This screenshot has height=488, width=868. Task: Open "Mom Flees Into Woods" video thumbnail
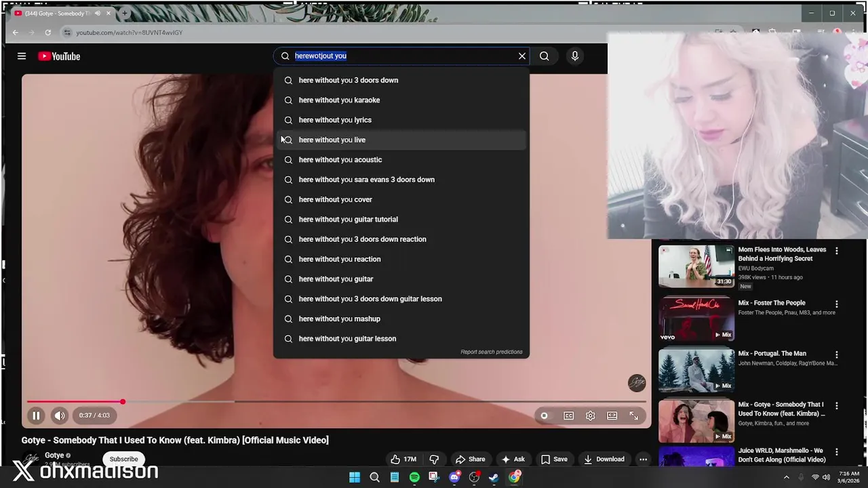(x=696, y=266)
